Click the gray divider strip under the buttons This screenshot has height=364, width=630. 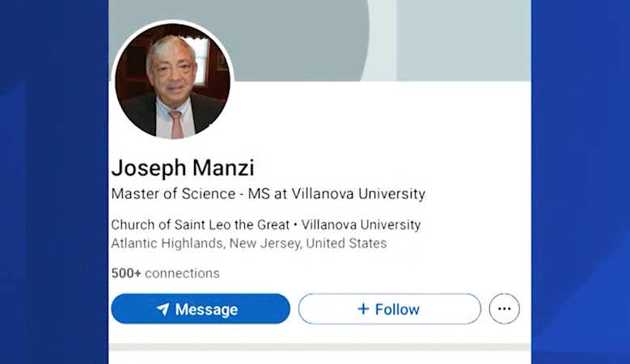319,347
